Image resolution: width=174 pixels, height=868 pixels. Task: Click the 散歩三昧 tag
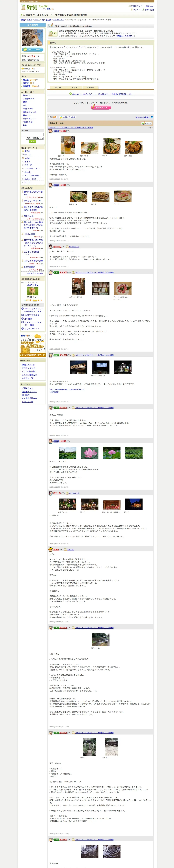27,95
